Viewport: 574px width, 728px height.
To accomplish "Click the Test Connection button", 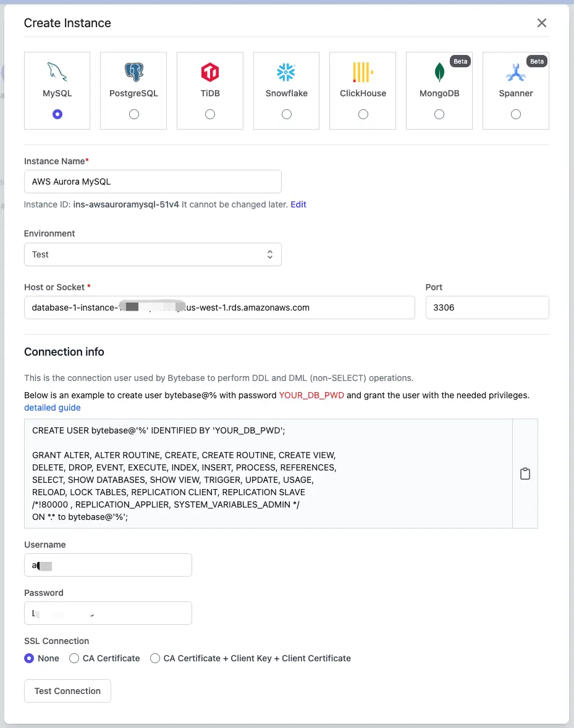I will point(67,691).
